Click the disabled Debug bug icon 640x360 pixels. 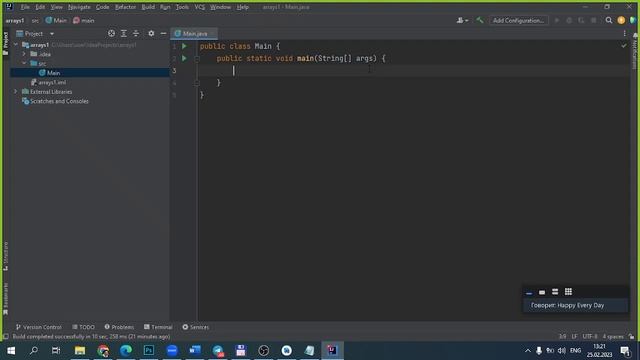click(x=569, y=20)
